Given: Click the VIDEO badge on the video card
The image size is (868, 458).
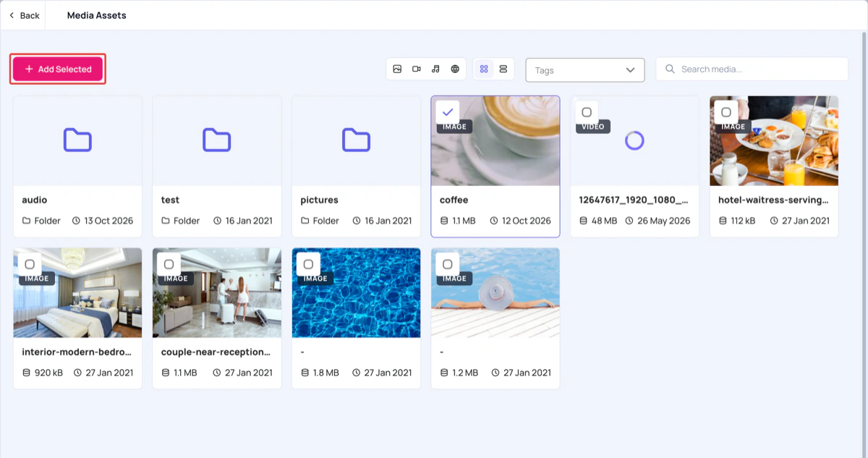Looking at the screenshot, I should click(593, 127).
